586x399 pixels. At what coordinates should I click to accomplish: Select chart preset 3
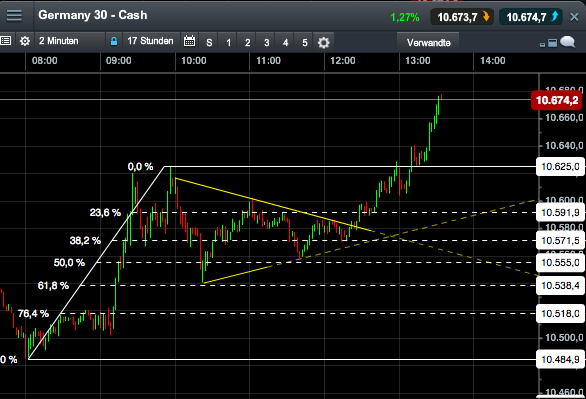coord(266,43)
